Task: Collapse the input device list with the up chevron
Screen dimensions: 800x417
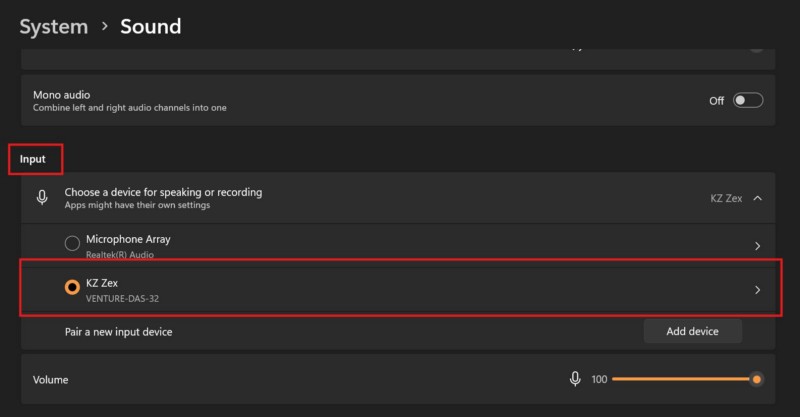Action: (x=757, y=198)
